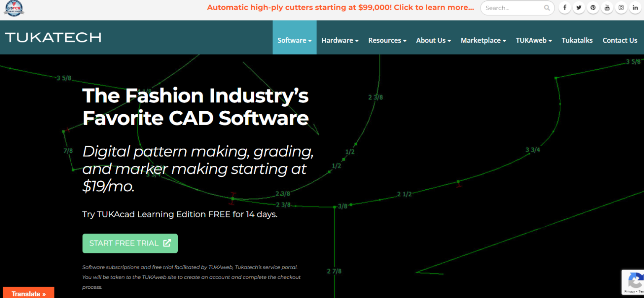Open the Contact Us page
The image size is (644, 298).
pos(620,40)
